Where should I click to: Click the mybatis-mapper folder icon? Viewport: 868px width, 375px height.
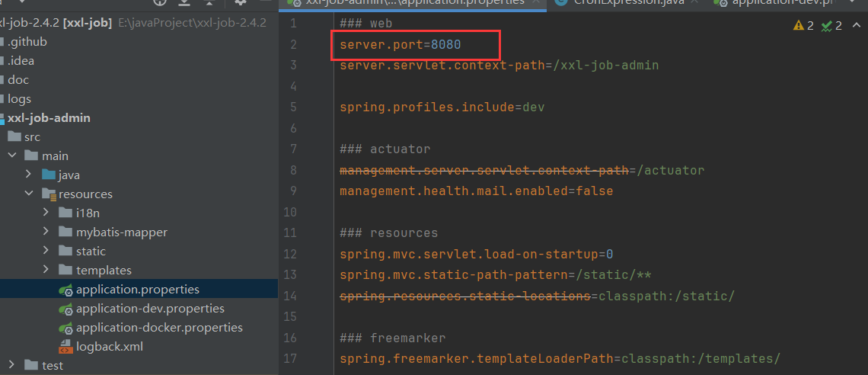(66, 232)
